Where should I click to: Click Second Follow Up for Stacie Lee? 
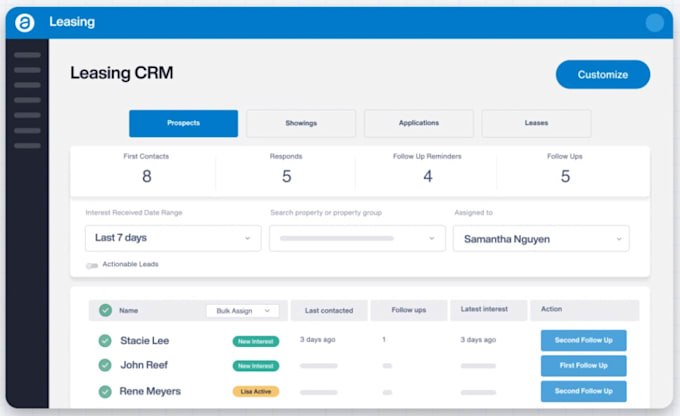pyautogui.click(x=583, y=340)
